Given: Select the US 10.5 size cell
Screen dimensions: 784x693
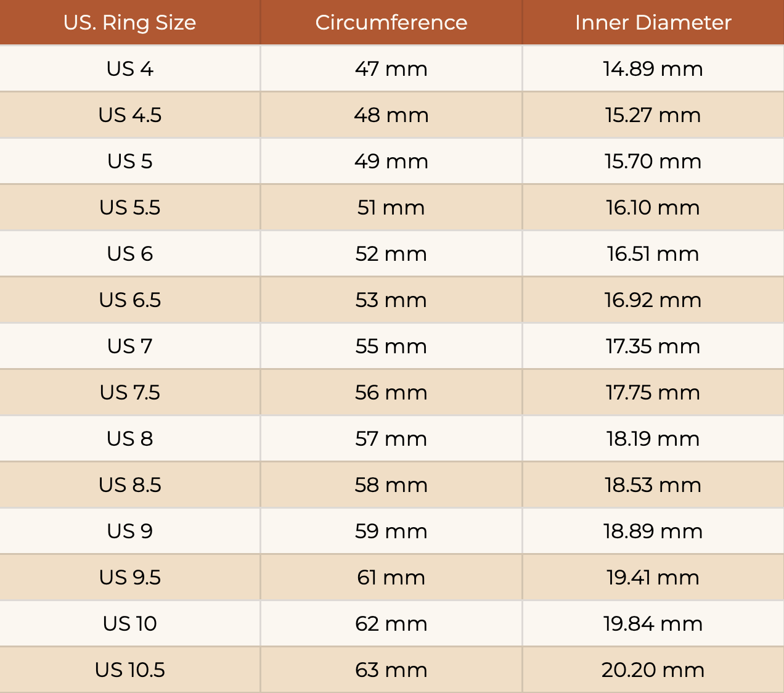Looking at the screenshot, I should pyautogui.click(x=129, y=670).
